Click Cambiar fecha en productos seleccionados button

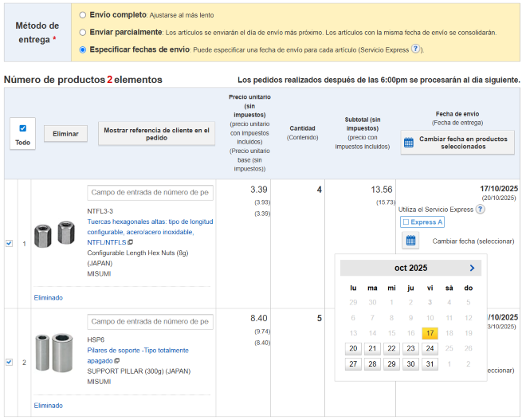click(457, 143)
